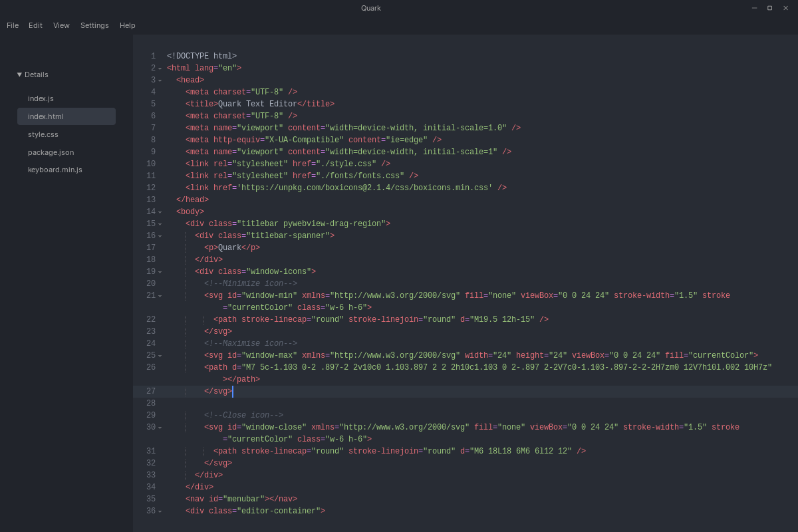Open style.css from the sidebar

coord(42,134)
